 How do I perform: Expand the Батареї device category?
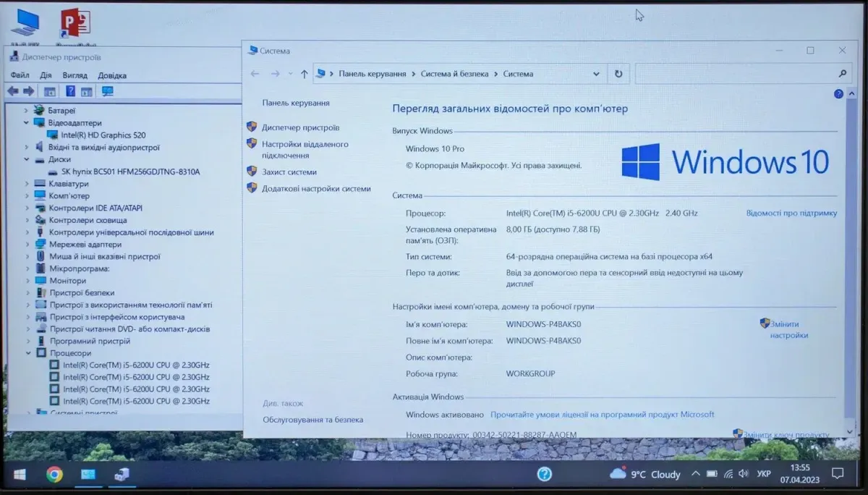[x=27, y=111]
